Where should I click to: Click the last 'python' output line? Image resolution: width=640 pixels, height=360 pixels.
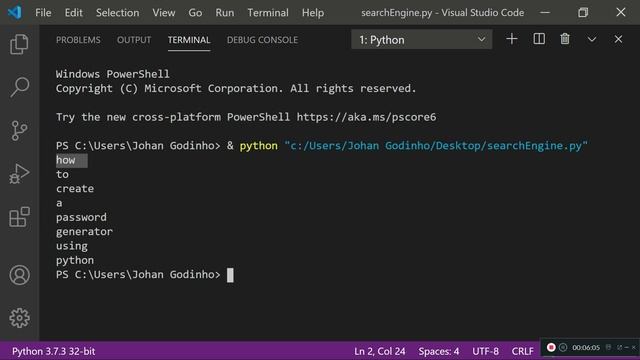click(75, 260)
